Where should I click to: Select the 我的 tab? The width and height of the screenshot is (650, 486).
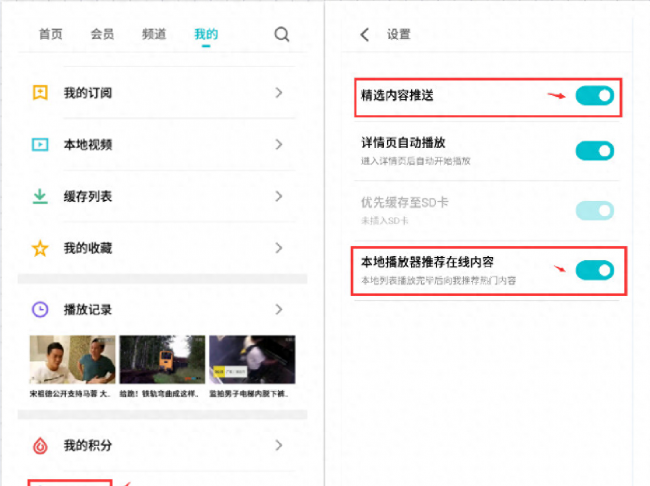pyautogui.click(x=206, y=34)
